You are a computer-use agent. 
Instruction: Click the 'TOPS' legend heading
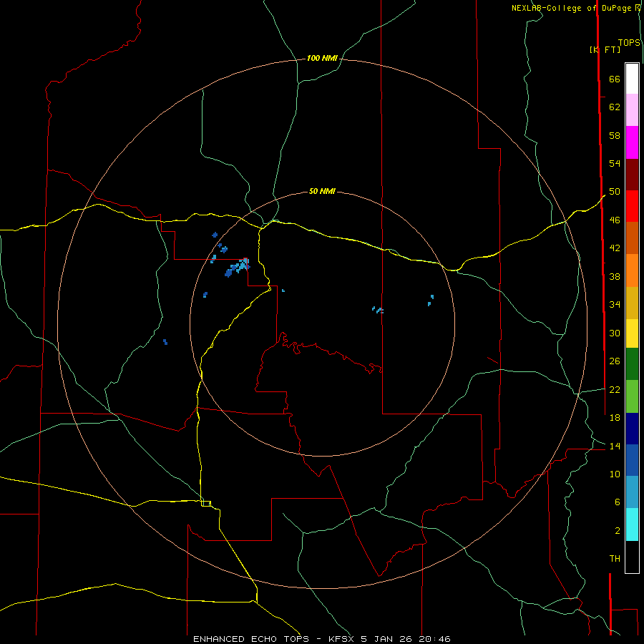coord(629,43)
